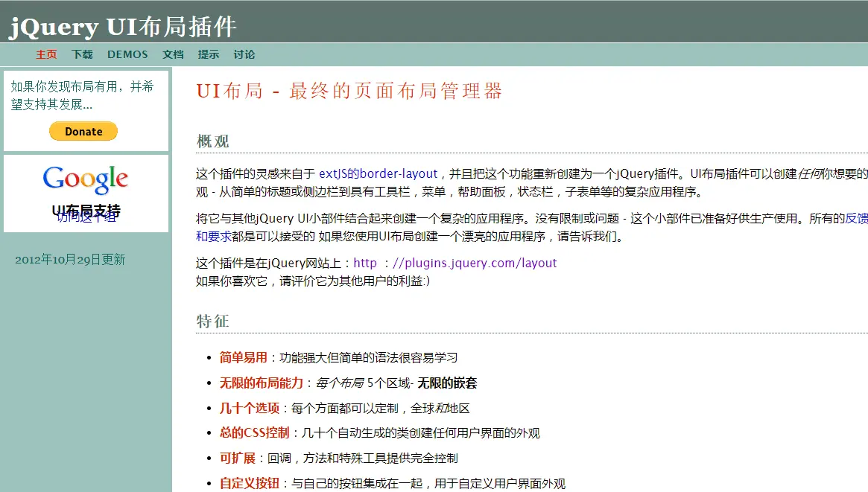Open the 文档 navigation tab
Image resolution: width=868 pixels, height=492 pixels.
(173, 54)
